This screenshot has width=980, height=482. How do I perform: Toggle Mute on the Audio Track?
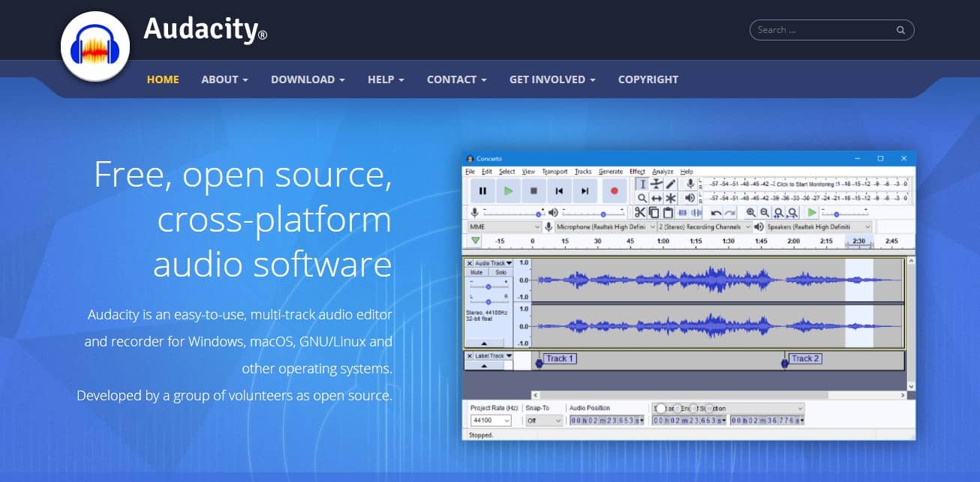coord(476,272)
